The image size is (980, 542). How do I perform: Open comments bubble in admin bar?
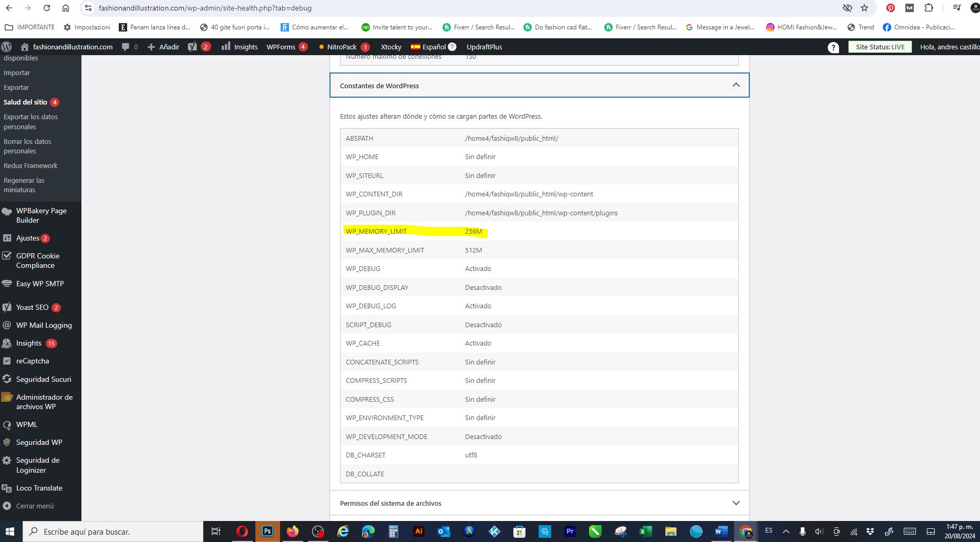(x=130, y=47)
